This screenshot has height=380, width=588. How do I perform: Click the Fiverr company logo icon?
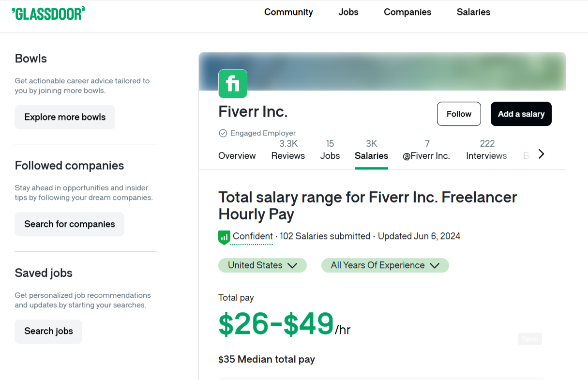point(233,83)
